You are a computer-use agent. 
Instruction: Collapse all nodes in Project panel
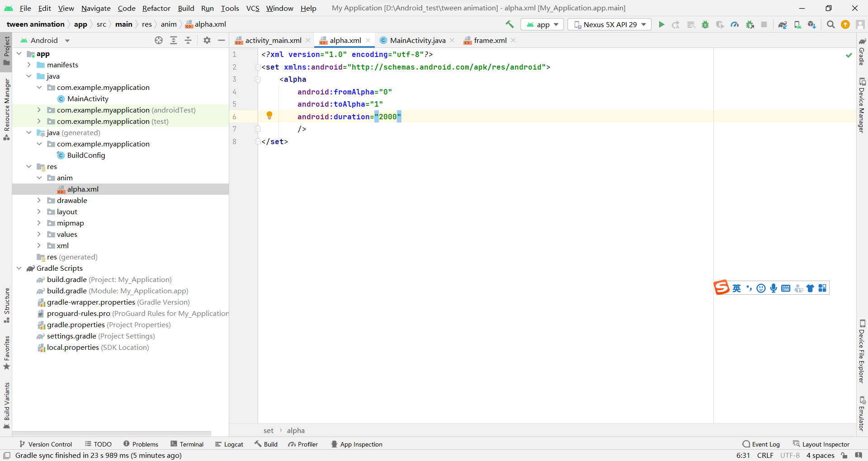189,40
